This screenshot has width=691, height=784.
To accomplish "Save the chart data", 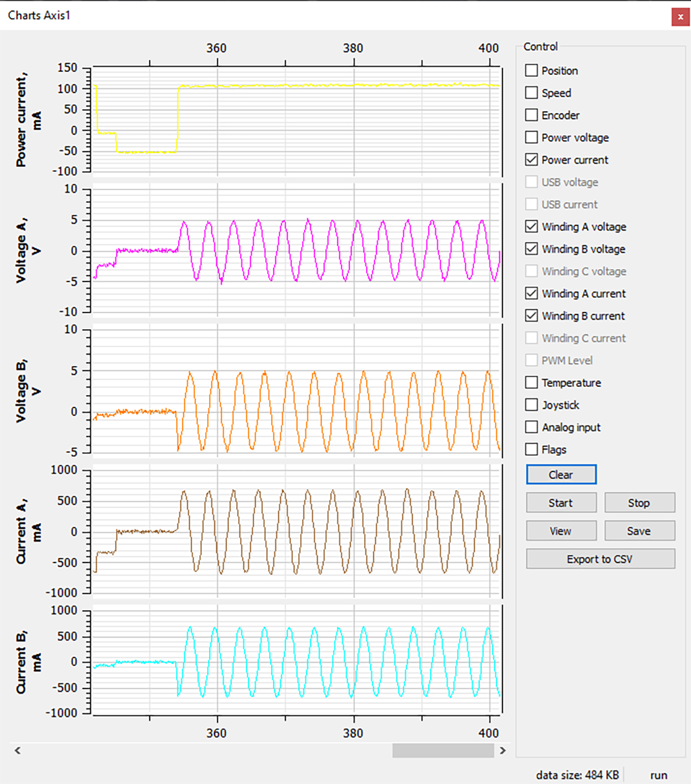I will 640,531.
